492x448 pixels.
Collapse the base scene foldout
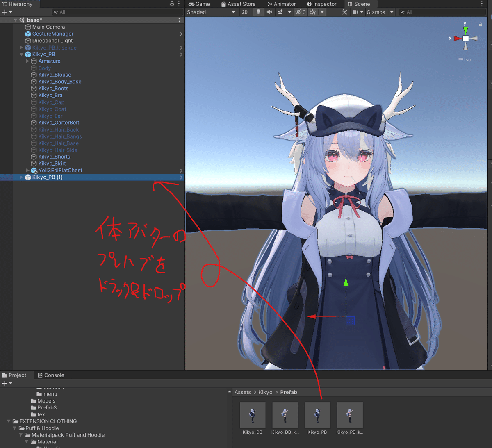pyautogui.click(x=16, y=20)
